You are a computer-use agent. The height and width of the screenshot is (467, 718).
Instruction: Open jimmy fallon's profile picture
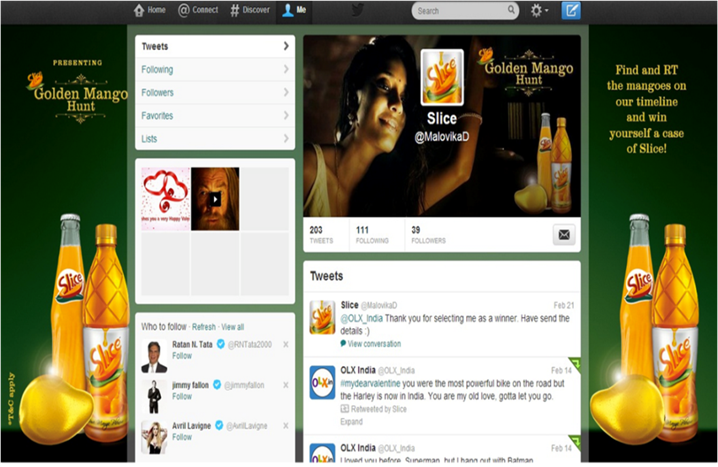click(154, 397)
